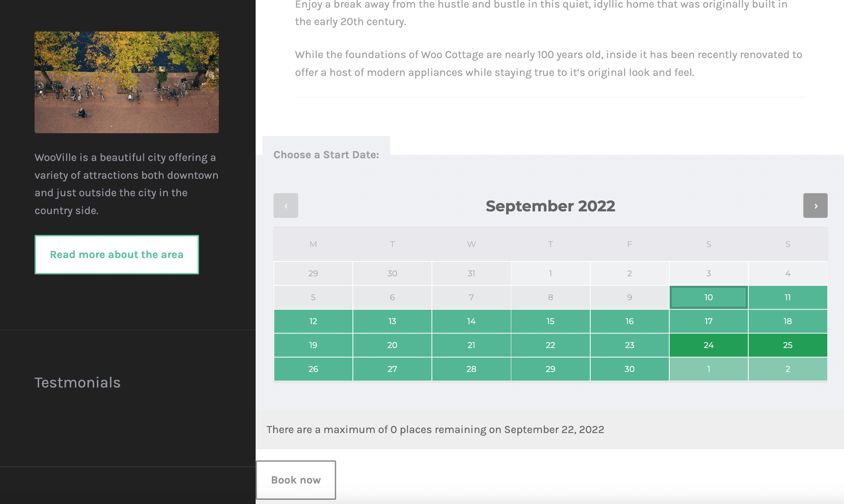Viewport: 844px width, 504px height.
Task: Click the September 2022 month heading
Action: coord(550,206)
